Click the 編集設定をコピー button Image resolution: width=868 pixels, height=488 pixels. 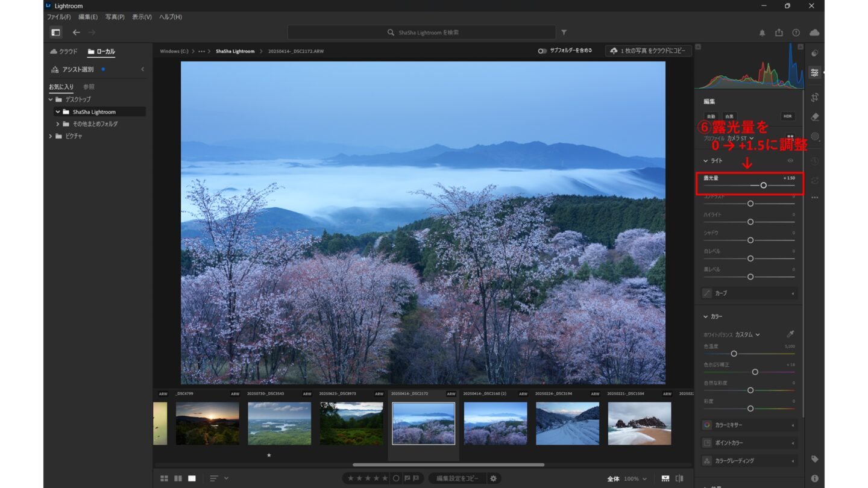tap(458, 478)
